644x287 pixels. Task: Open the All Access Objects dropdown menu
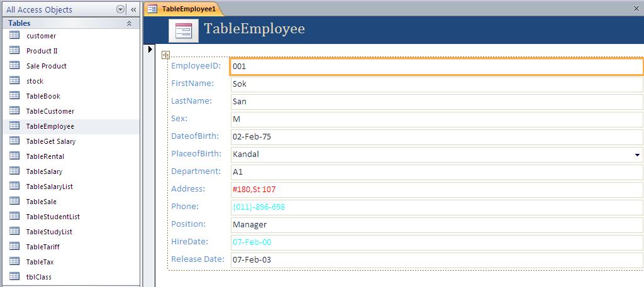(120, 9)
